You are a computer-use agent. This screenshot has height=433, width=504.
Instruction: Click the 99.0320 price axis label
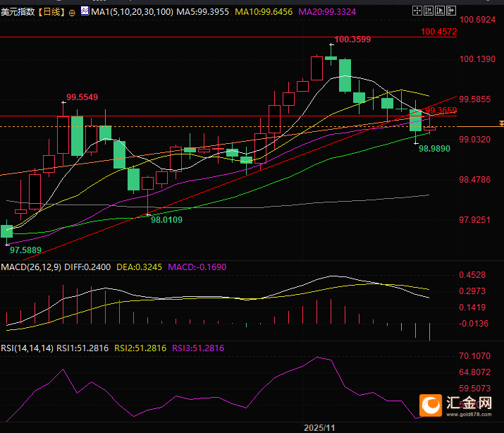point(475,140)
